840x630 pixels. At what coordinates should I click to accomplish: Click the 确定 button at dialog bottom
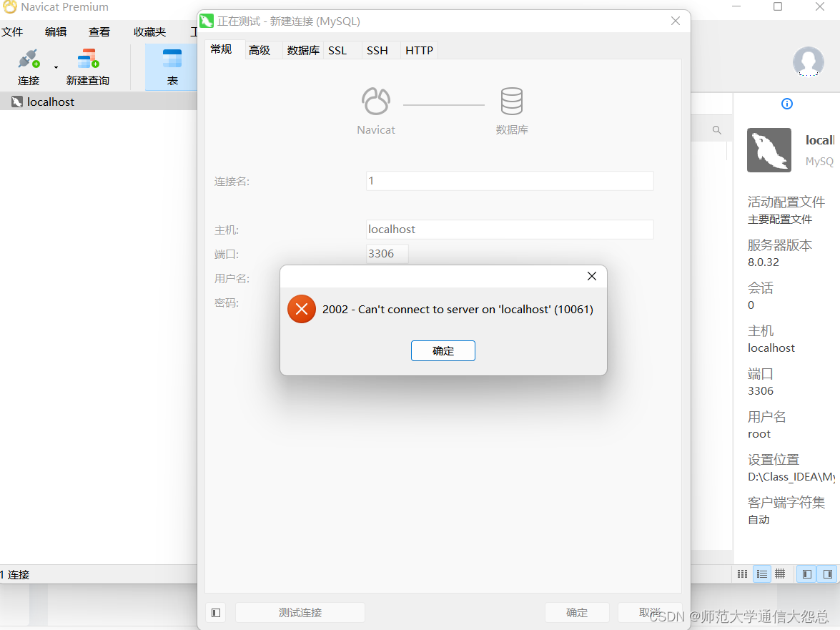click(x=577, y=612)
